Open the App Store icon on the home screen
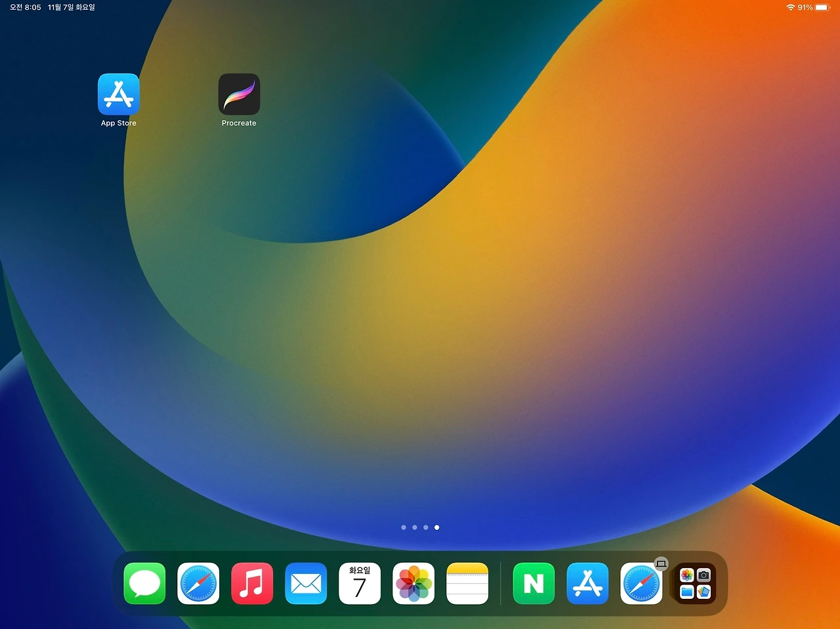 click(x=119, y=94)
